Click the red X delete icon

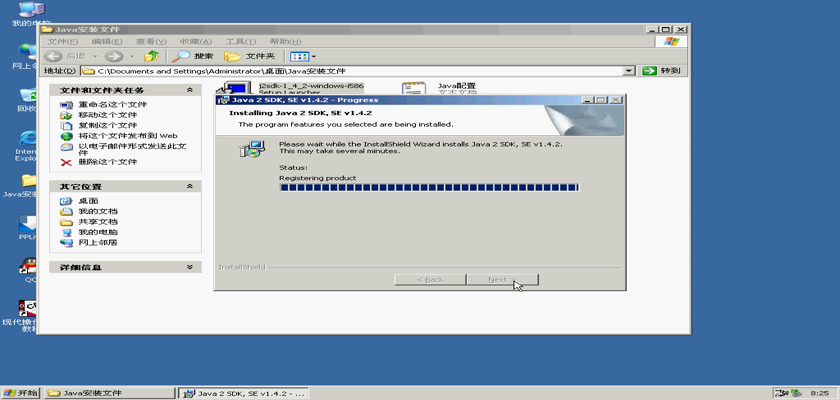(x=66, y=162)
